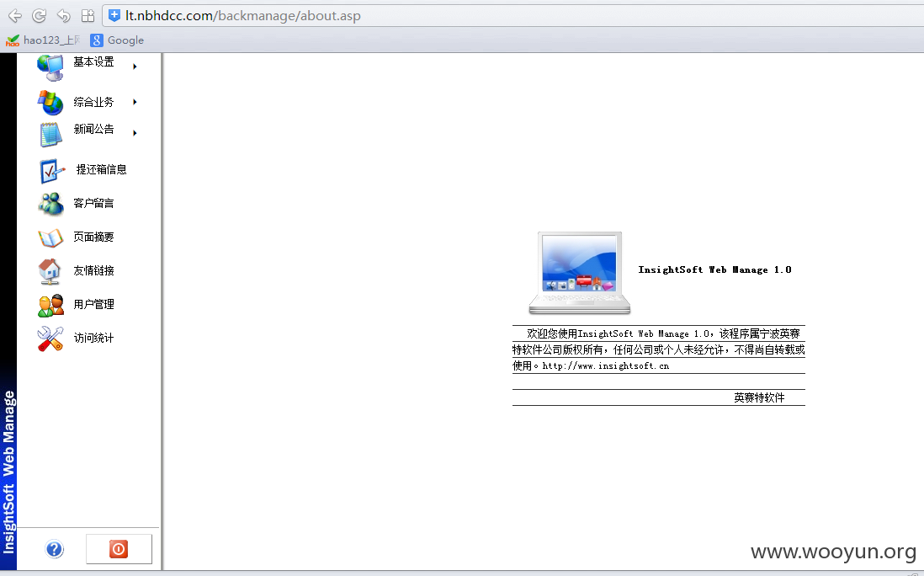Viewport: 924px width, 576px height.
Task: Click the 用户管理 users icon
Action: (x=50, y=306)
